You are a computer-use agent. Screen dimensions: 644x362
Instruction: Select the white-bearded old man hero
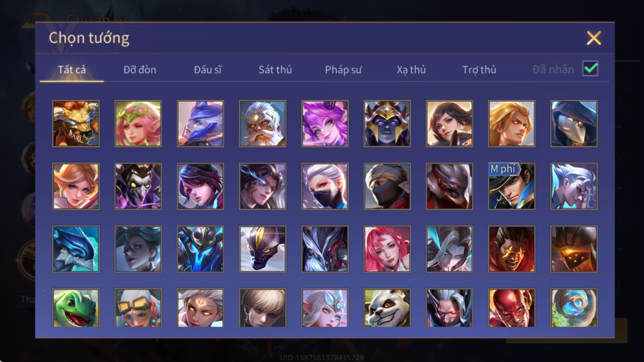263,123
